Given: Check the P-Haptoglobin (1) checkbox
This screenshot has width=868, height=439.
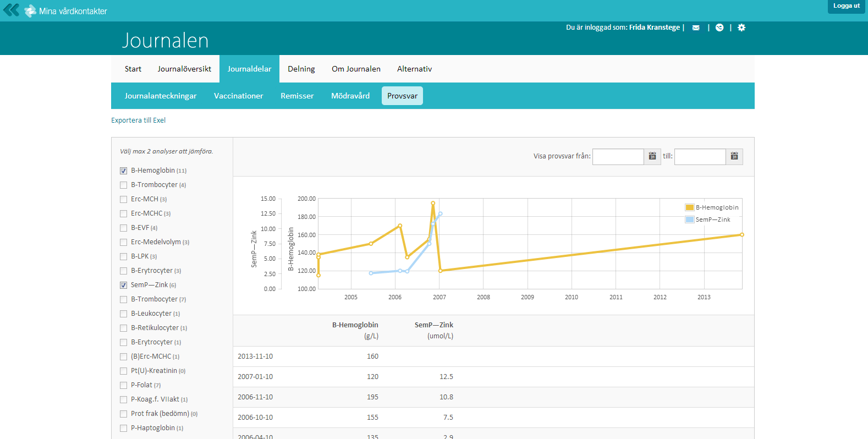Looking at the screenshot, I should 123,428.
